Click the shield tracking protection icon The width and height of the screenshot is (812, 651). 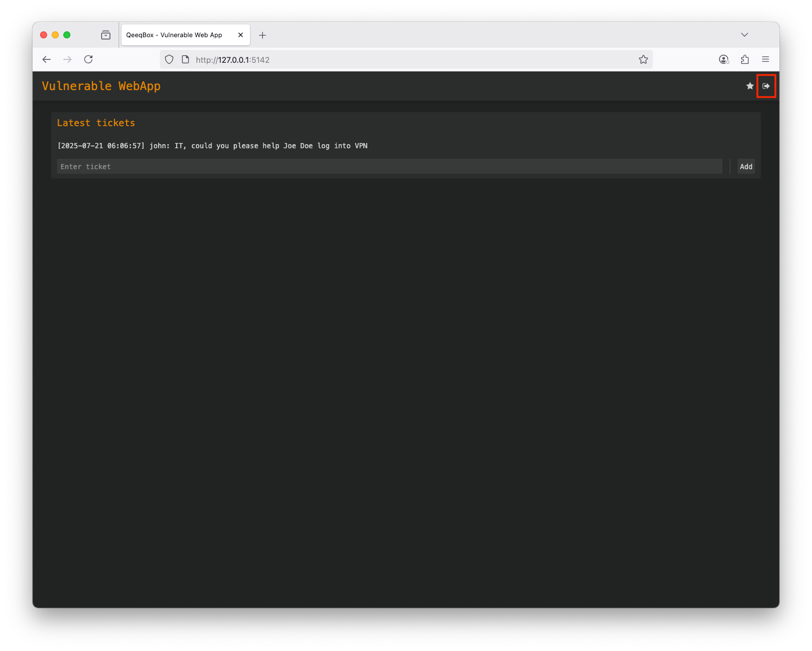[169, 59]
